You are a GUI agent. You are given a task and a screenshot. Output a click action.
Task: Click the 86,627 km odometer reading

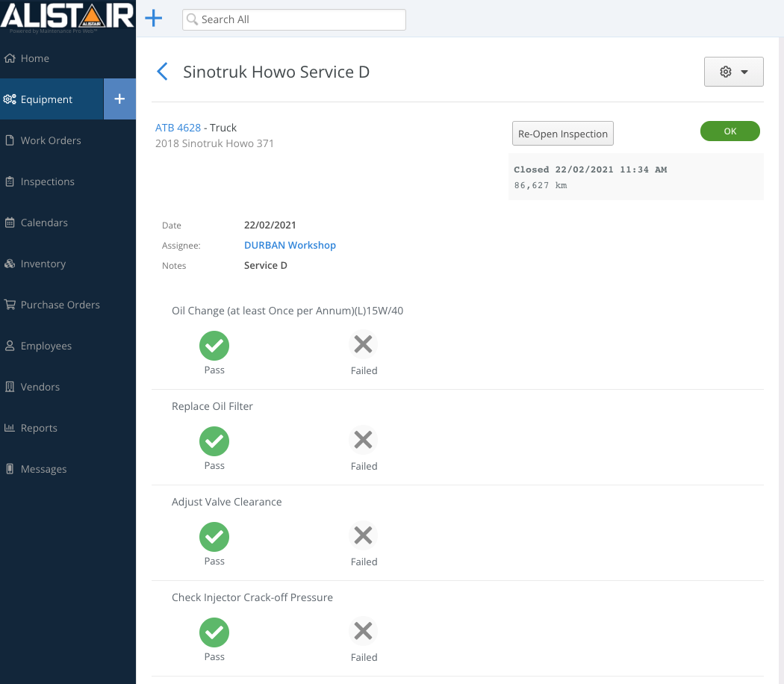pyautogui.click(x=540, y=185)
